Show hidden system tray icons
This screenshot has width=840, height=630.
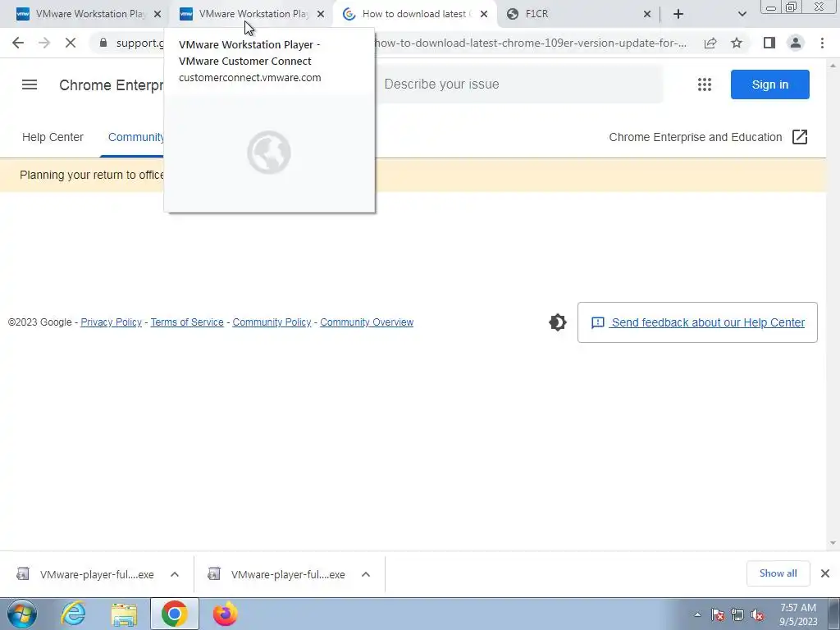(x=697, y=615)
